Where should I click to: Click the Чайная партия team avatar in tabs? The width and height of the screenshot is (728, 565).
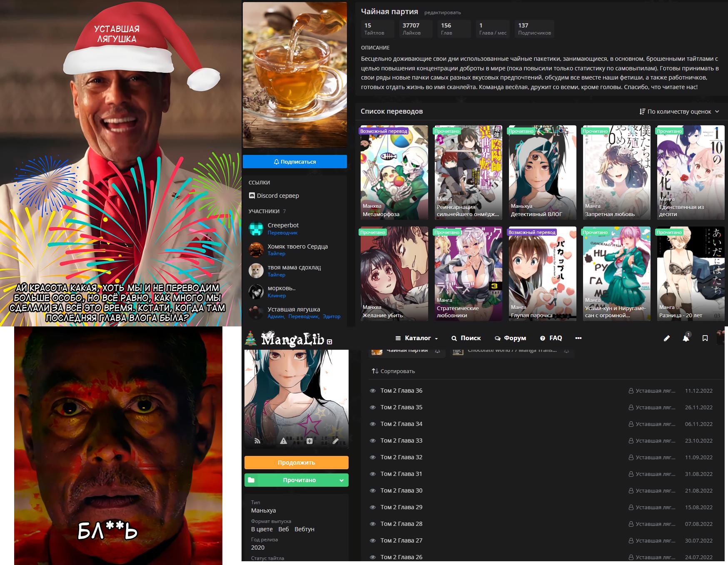click(x=377, y=352)
